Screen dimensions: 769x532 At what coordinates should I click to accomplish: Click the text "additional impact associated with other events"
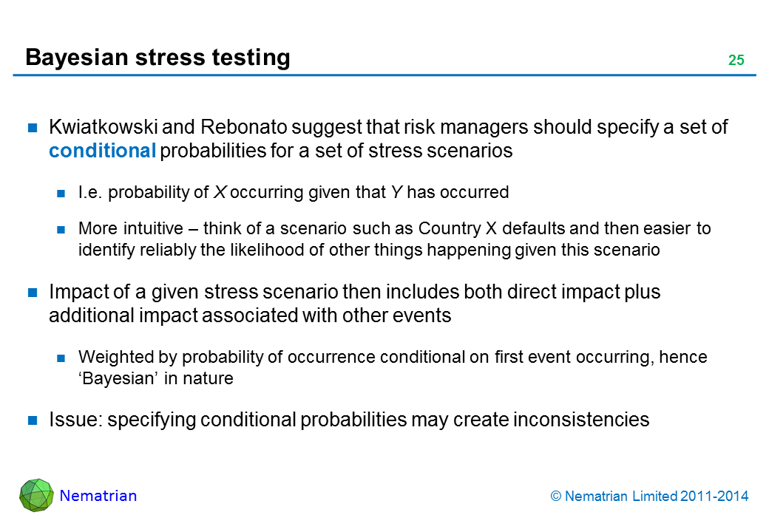pos(249,316)
